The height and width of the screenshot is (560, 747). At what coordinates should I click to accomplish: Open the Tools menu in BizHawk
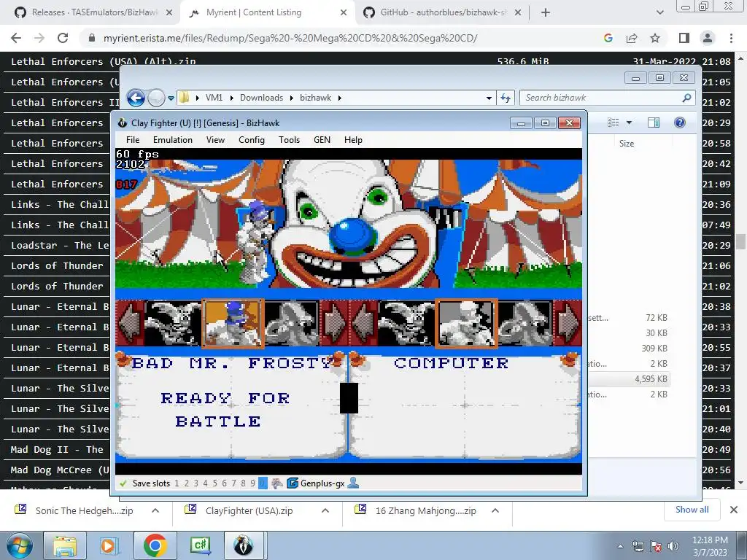pyautogui.click(x=289, y=139)
